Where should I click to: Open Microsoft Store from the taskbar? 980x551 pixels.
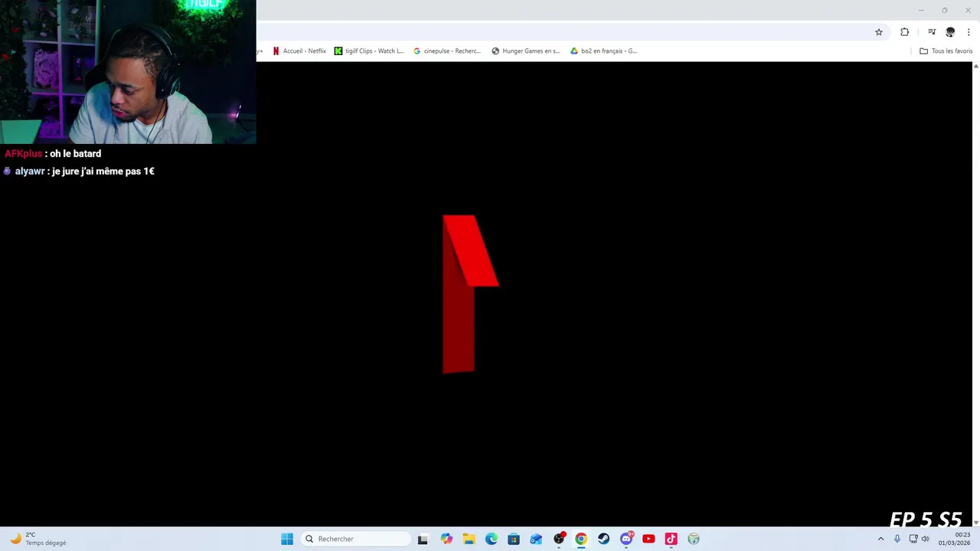tap(514, 539)
